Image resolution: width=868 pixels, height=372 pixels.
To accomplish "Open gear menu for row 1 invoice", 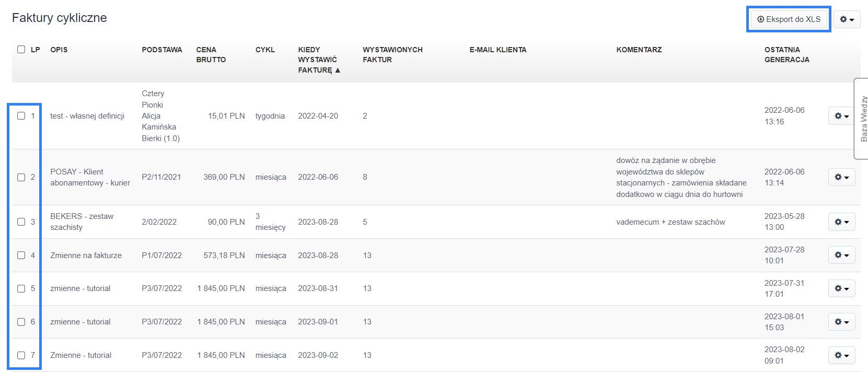I will click(x=841, y=116).
